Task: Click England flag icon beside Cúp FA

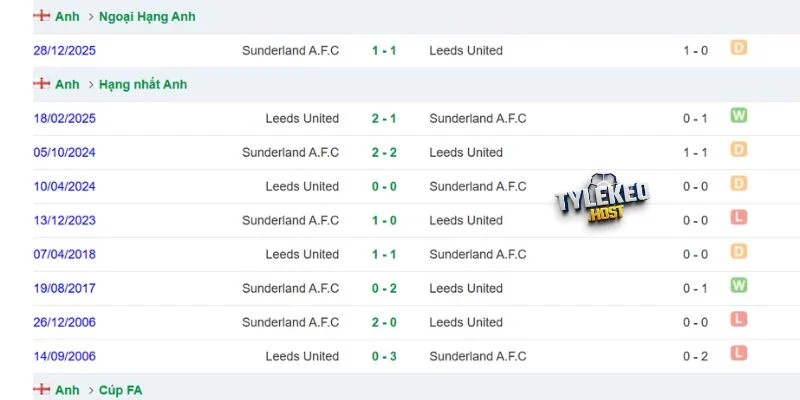Action: coord(41,390)
